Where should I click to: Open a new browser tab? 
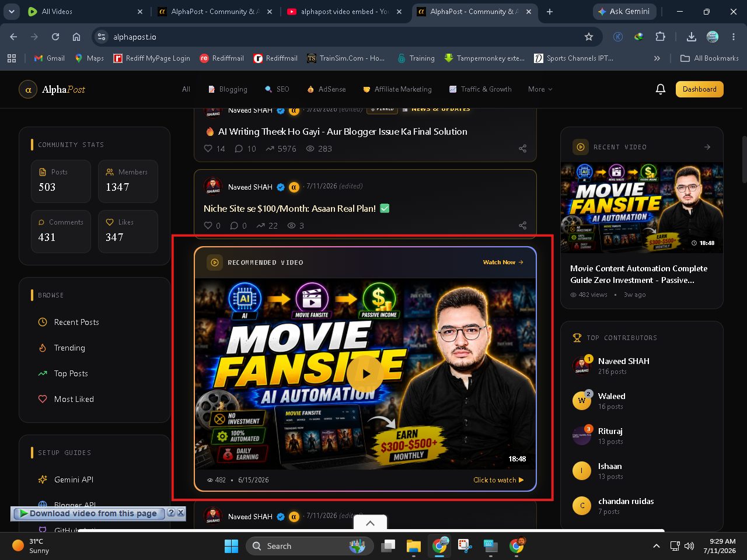550,12
